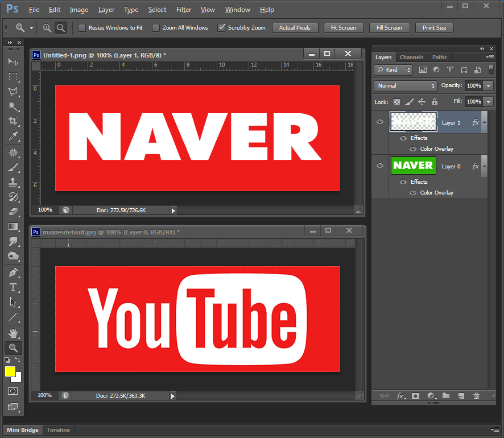Select the Brush tool

(13, 167)
